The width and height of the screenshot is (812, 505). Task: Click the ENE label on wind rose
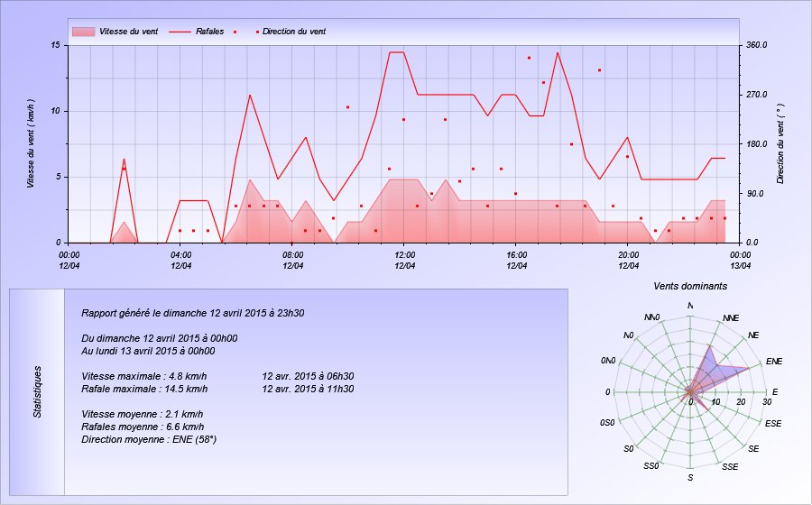click(774, 362)
